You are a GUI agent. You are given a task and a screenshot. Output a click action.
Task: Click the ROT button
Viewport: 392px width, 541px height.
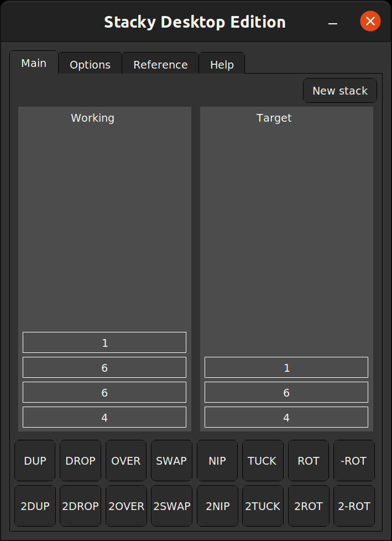308,460
